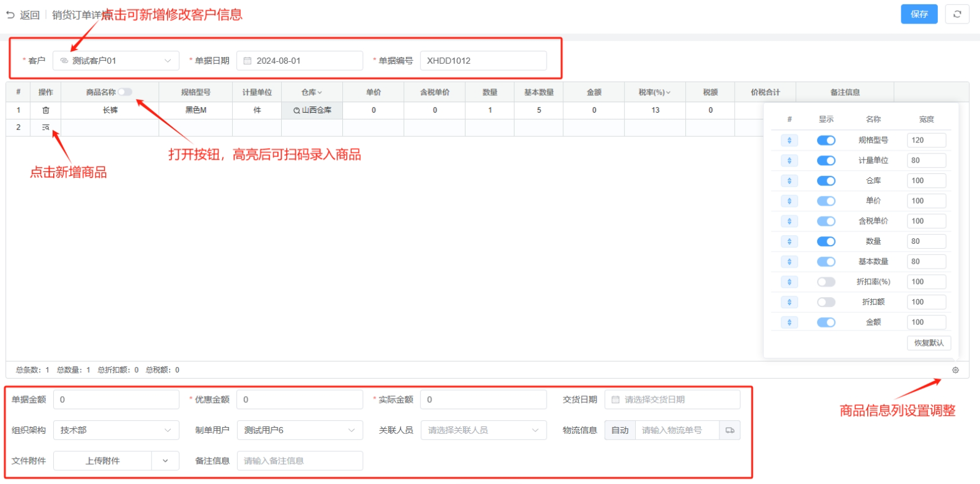Viewport: 980px width, 484px height.
Task: Click the 上传附件 button
Action: [x=103, y=461]
